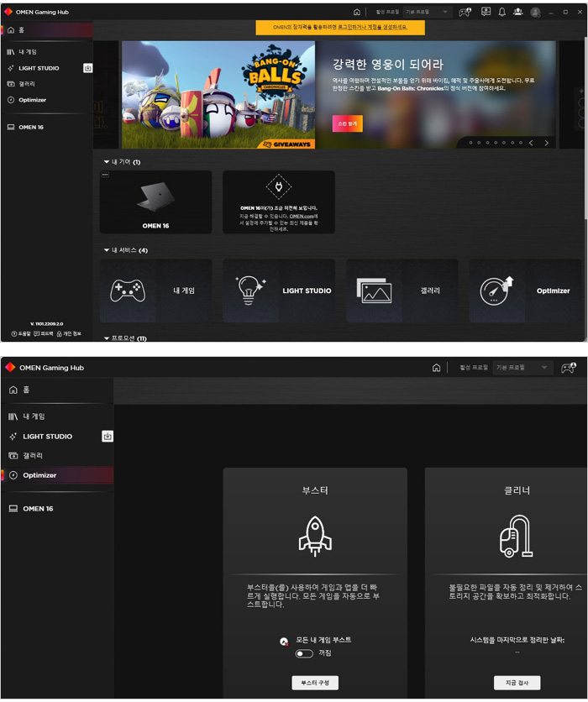Select OMEN 16 in the top window's sidebar

click(x=47, y=127)
